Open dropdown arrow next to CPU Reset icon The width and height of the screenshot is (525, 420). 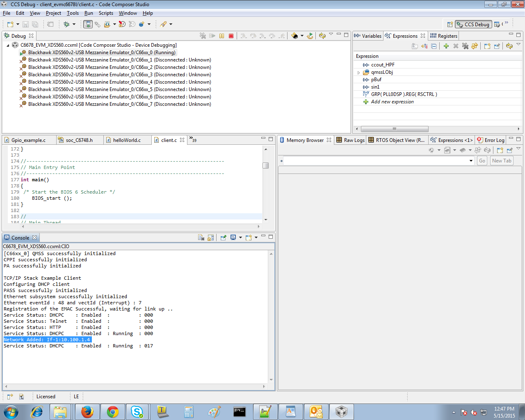click(302, 36)
